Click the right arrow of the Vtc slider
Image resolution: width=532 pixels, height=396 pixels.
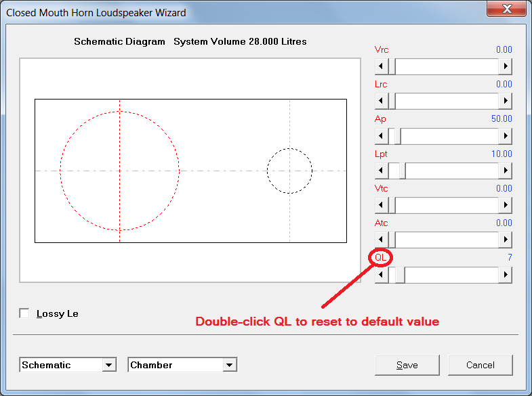tap(505, 205)
